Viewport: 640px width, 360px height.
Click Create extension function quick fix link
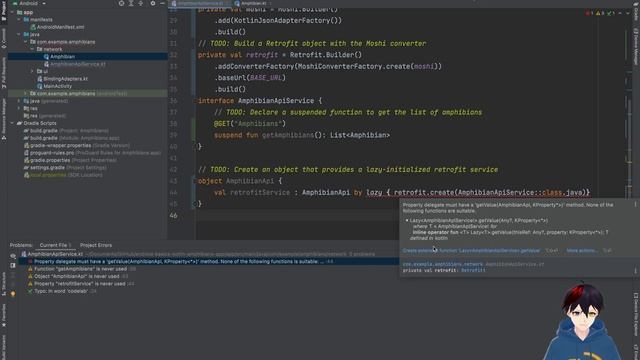[x=471, y=251]
